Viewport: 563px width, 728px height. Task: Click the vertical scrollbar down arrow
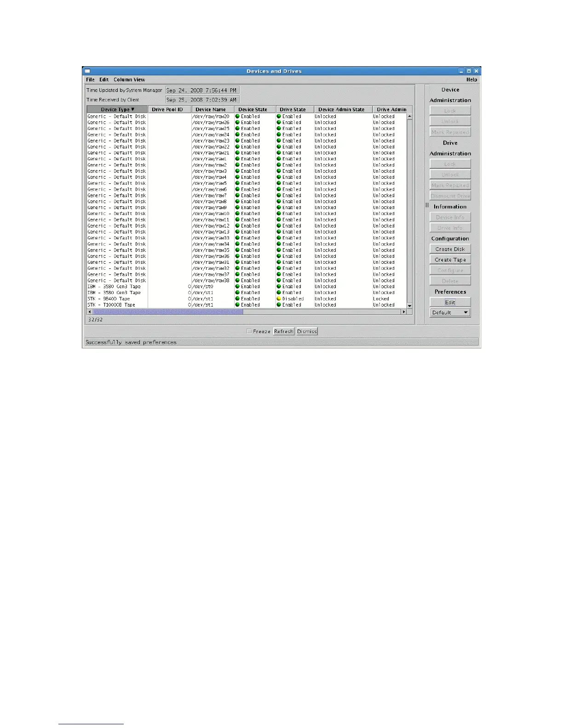point(409,306)
